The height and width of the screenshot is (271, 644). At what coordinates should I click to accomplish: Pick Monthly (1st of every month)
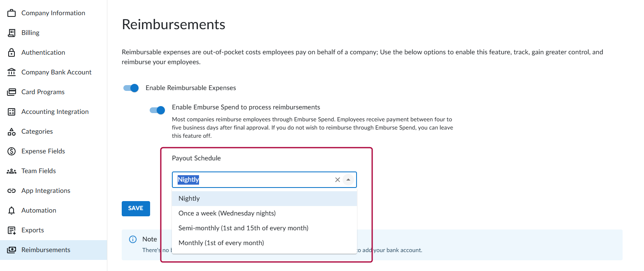tap(221, 243)
